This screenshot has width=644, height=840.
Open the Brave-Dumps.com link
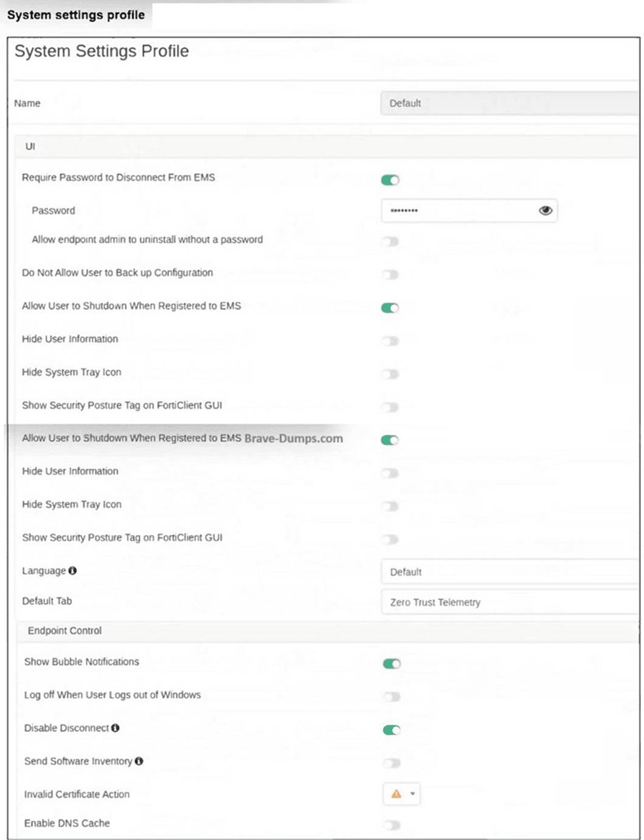[x=293, y=438]
